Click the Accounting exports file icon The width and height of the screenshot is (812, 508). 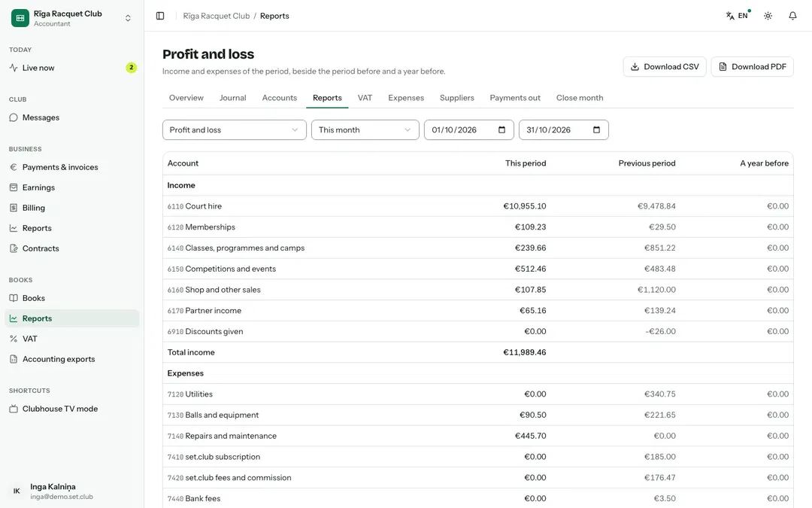click(x=14, y=359)
